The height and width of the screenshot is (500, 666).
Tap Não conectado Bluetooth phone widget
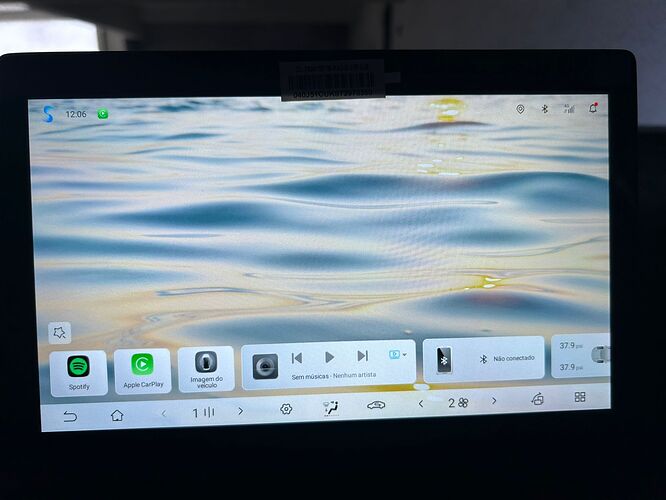pyautogui.click(x=484, y=359)
